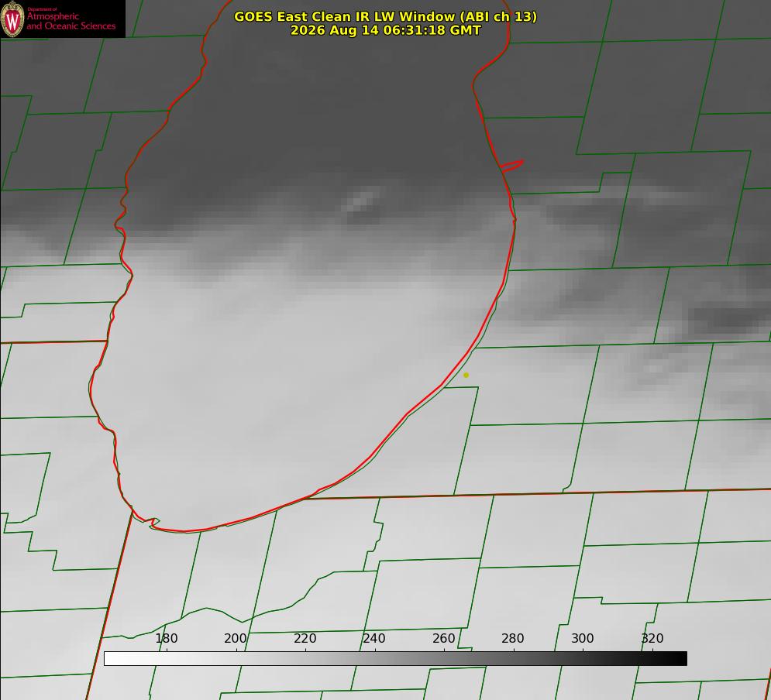Click the 180 label on colorbar

167,638
